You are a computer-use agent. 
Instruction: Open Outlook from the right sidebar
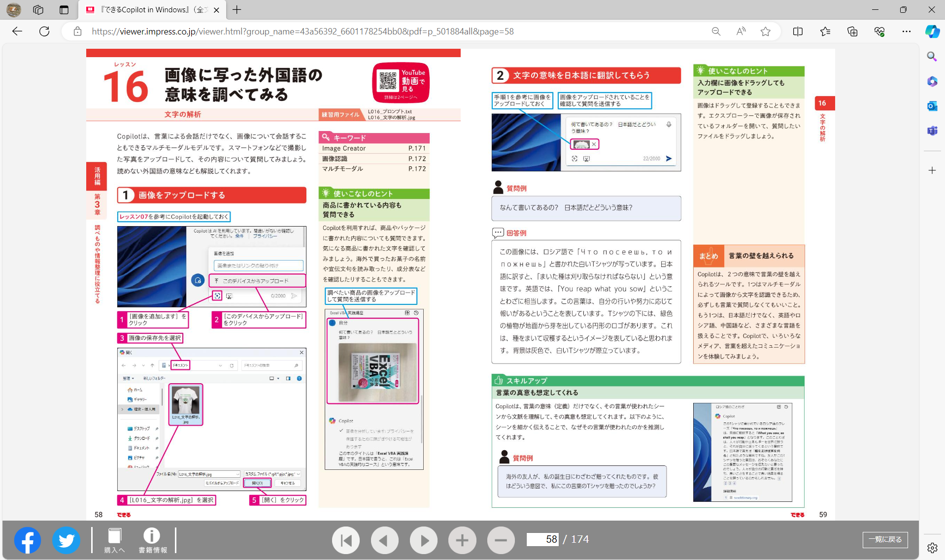coord(932,106)
